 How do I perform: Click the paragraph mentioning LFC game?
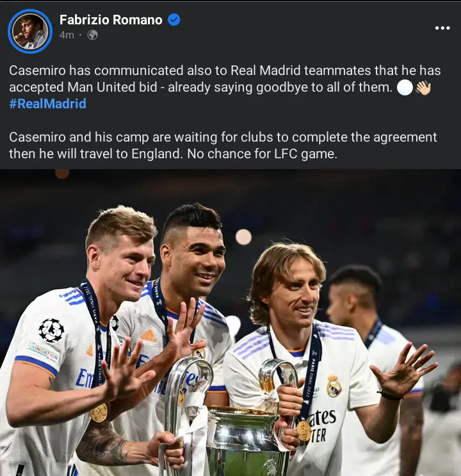pyautogui.click(x=223, y=145)
